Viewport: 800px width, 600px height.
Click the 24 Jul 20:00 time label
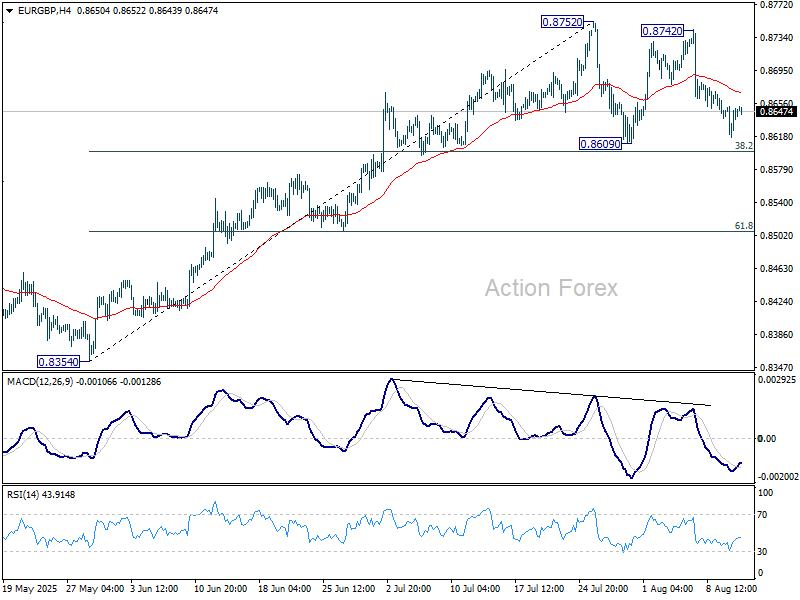(603, 588)
